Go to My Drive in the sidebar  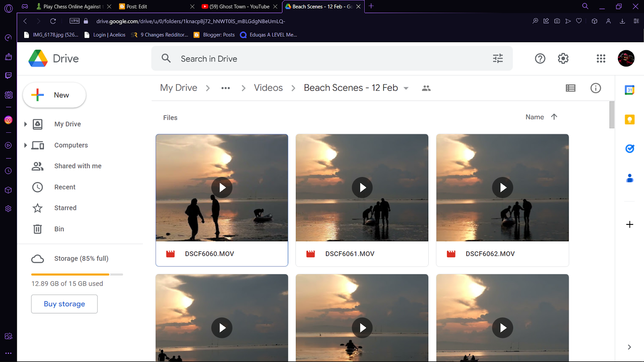click(x=68, y=124)
